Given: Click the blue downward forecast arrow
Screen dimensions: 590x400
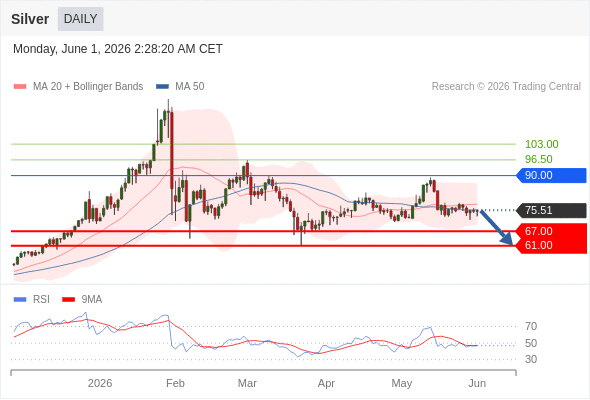Looking at the screenshot, I should (496, 228).
